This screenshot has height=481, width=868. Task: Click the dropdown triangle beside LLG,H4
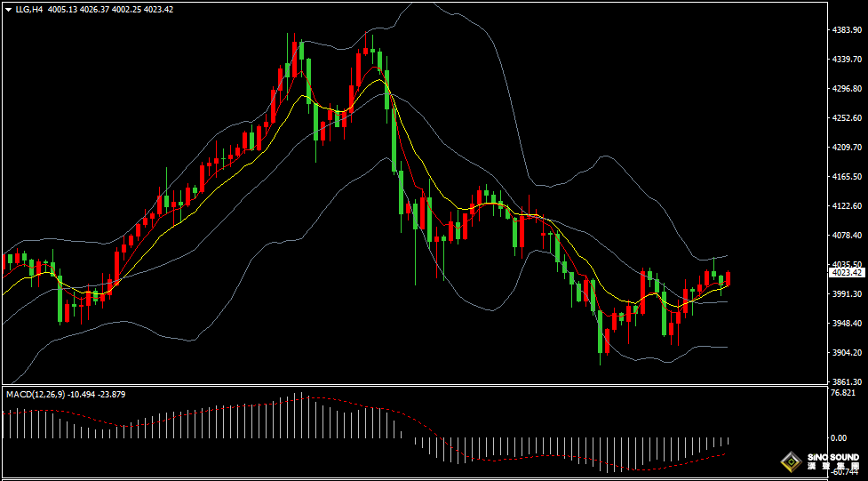click(8, 10)
